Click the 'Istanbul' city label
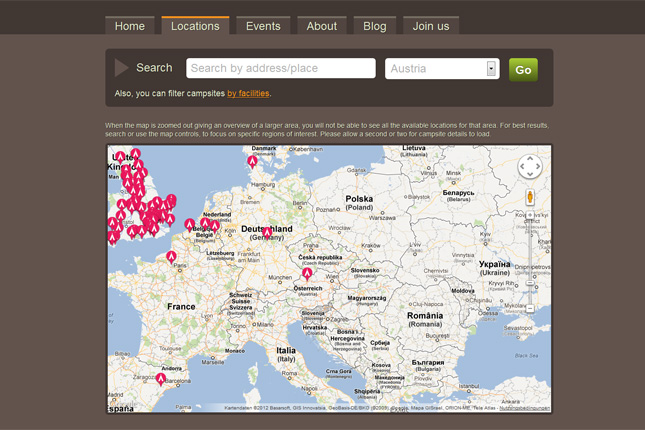The image size is (645, 430). pyautogui.click(x=469, y=386)
